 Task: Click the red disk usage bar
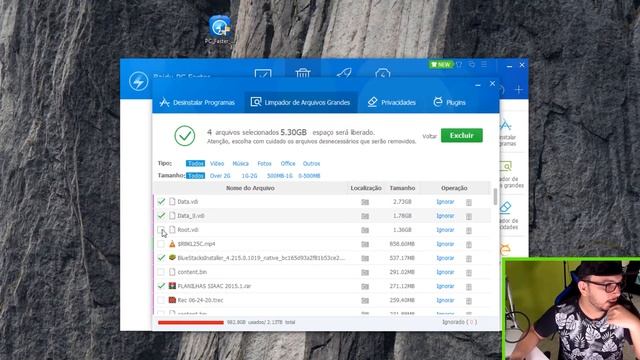pyautogui.click(x=191, y=322)
